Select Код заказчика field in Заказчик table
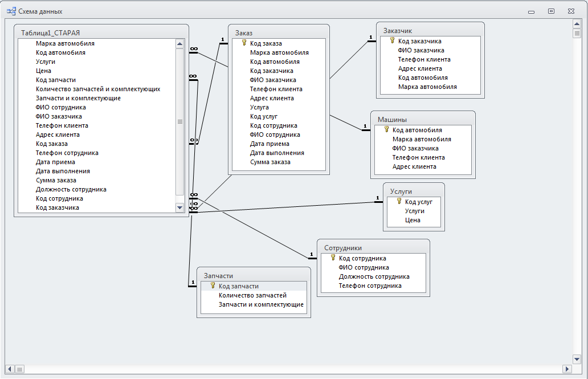This screenshot has width=588, height=379. 419,41
